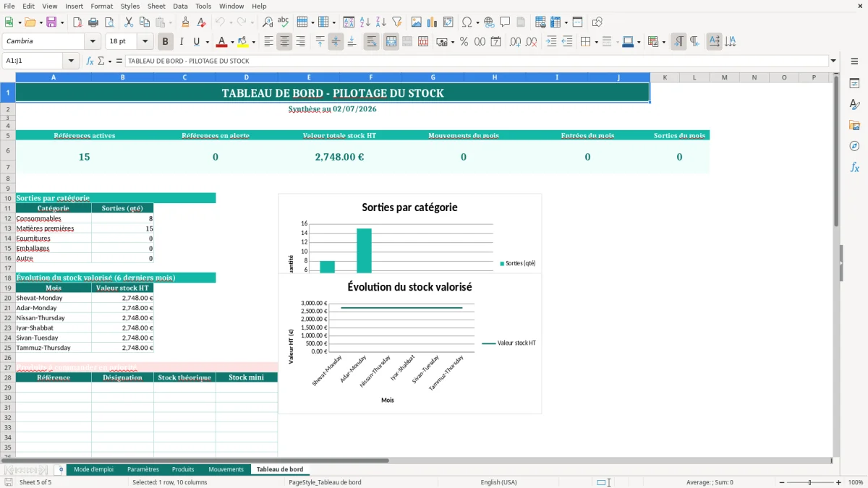
Task: Toggle Align Left
Action: click(268, 42)
